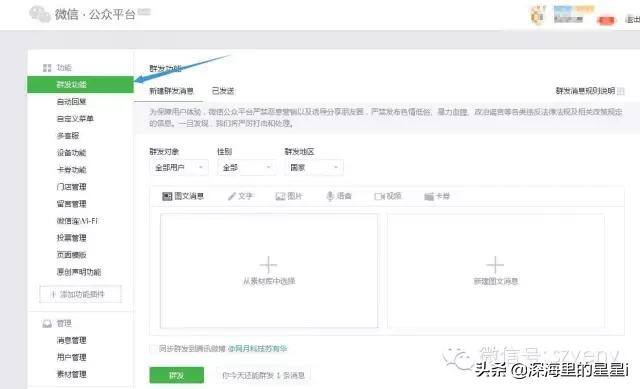Open 自动回复 in the sidebar
The height and width of the screenshot is (389, 640).
[71, 102]
